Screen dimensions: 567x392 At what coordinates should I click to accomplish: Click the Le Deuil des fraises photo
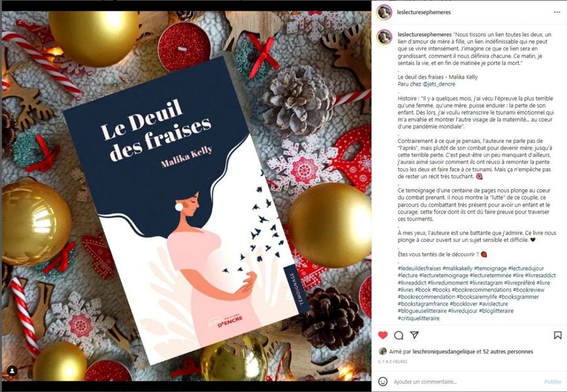[186, 195]
